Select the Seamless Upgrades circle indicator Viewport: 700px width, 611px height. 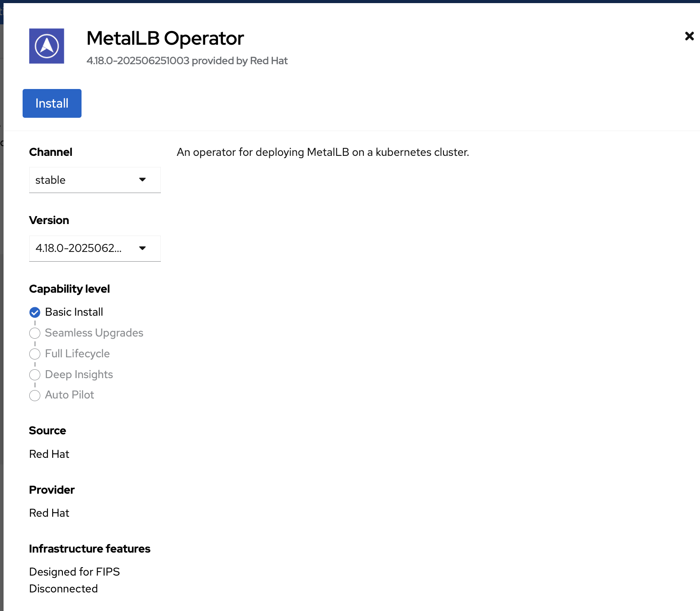[35, 333]
